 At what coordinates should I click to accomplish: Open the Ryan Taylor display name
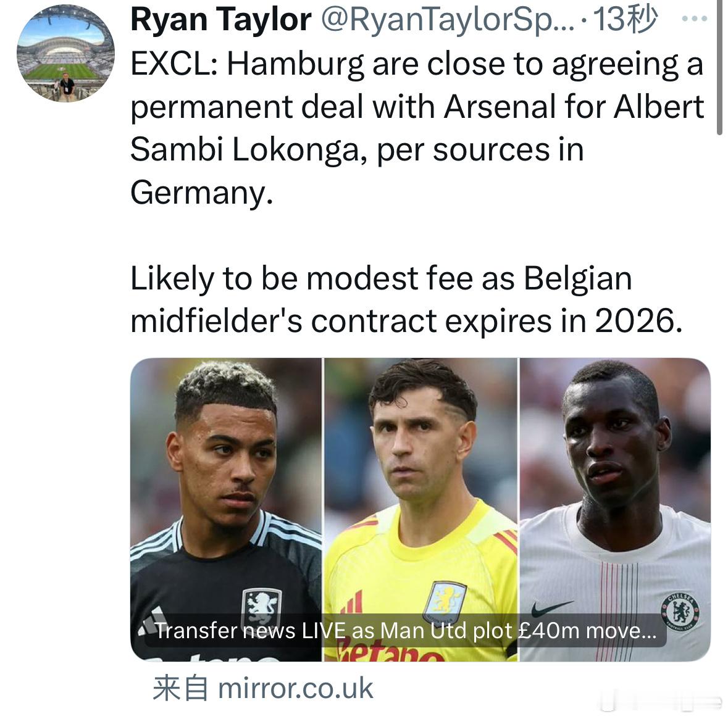pos(221,20)
